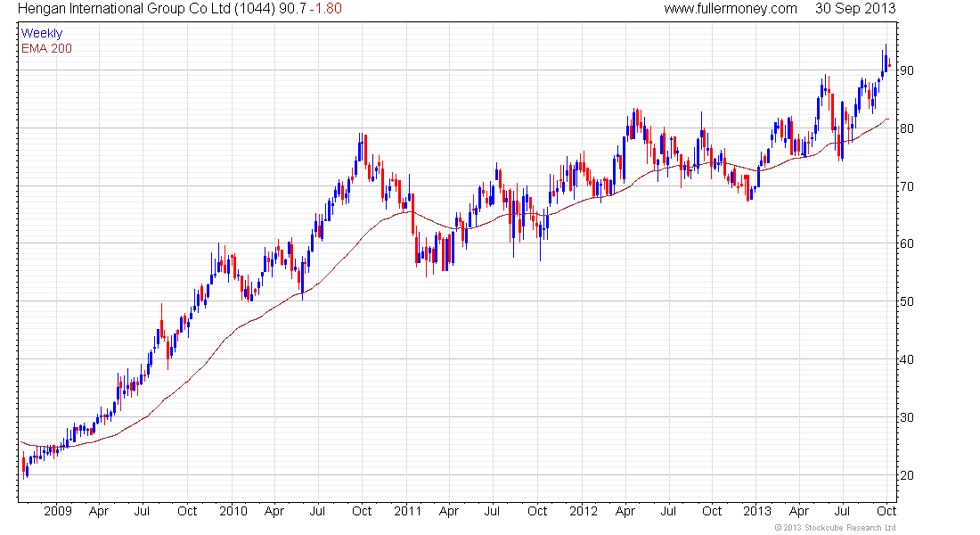Click the Weekly label

click(42, 33)
